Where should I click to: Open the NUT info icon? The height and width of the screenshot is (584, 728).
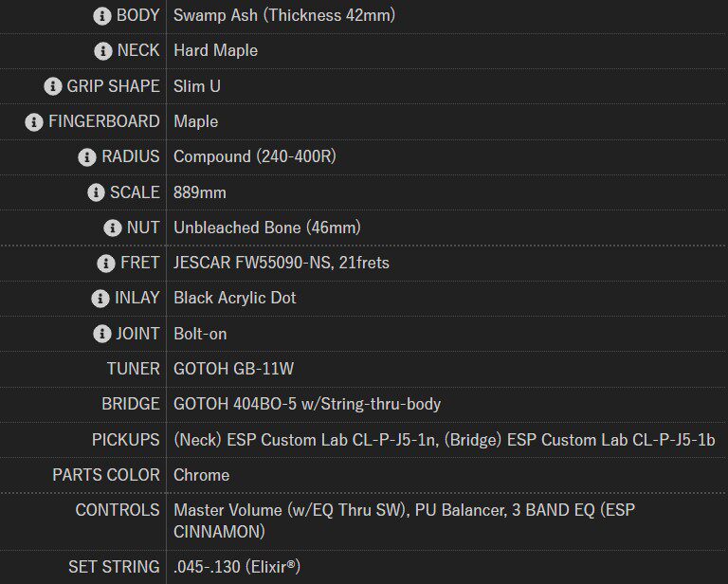click(113, 228)
